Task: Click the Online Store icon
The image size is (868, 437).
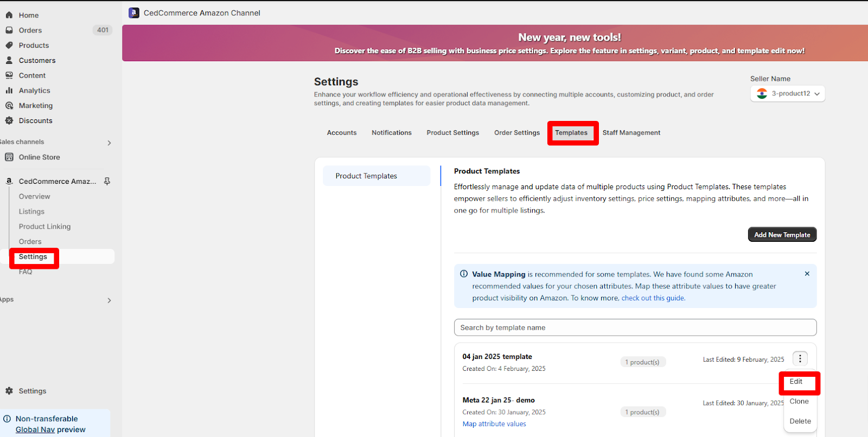Action: tap(9, 157)
